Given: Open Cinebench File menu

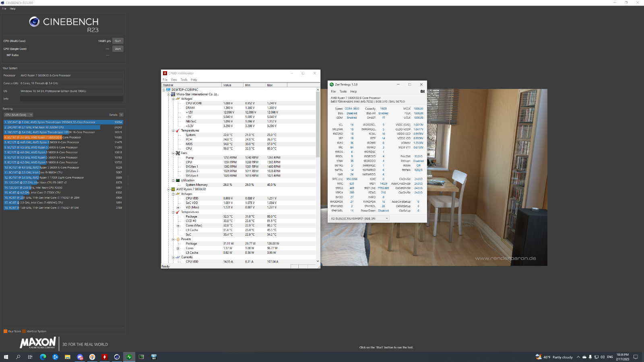Looking at the screenshot, I should coord(4,8).
